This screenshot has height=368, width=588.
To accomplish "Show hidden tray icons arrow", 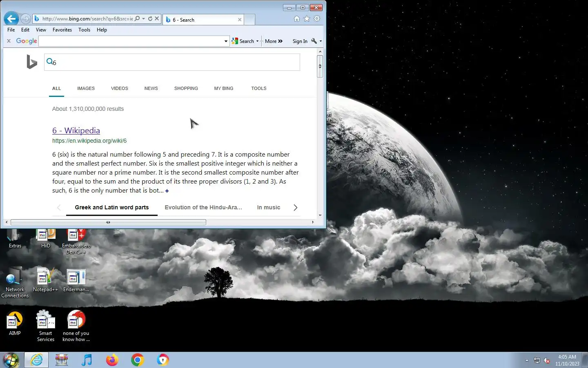I will tap(527, 360).
